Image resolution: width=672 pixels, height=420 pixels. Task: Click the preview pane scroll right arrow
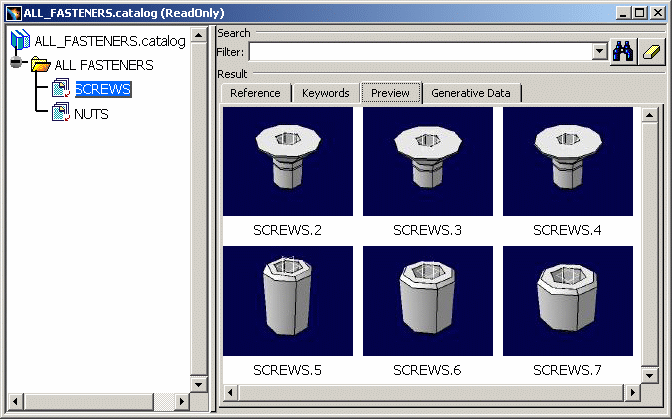(633, 392)
